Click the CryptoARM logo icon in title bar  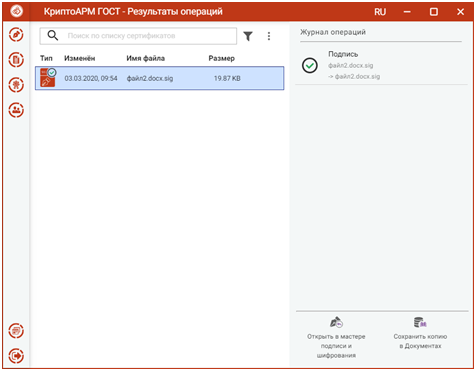click(16, 11)
